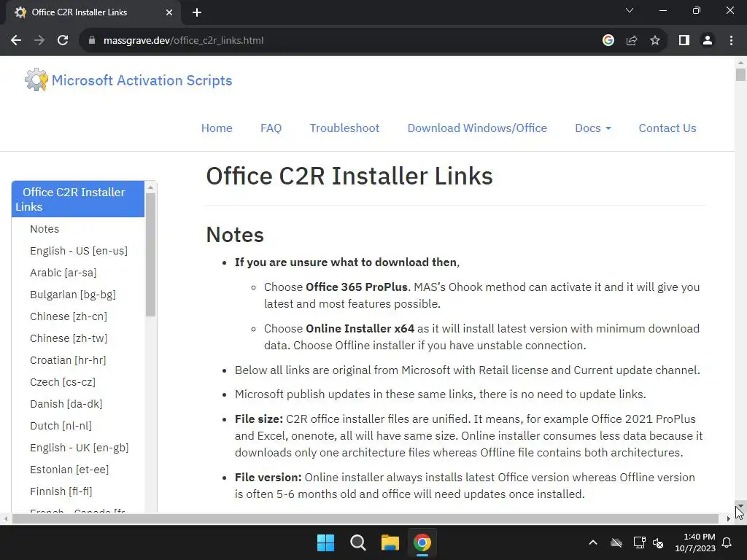This screenshot has width=747, height=560.
Task: Click the horizontal scrollbar right arrow
Action: 729,518
